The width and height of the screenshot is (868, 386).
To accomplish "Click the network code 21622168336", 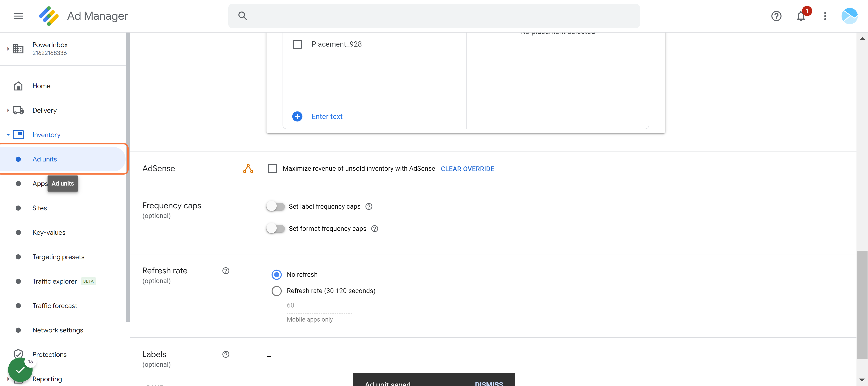I will pyautogui.click(x=50, y=53).
